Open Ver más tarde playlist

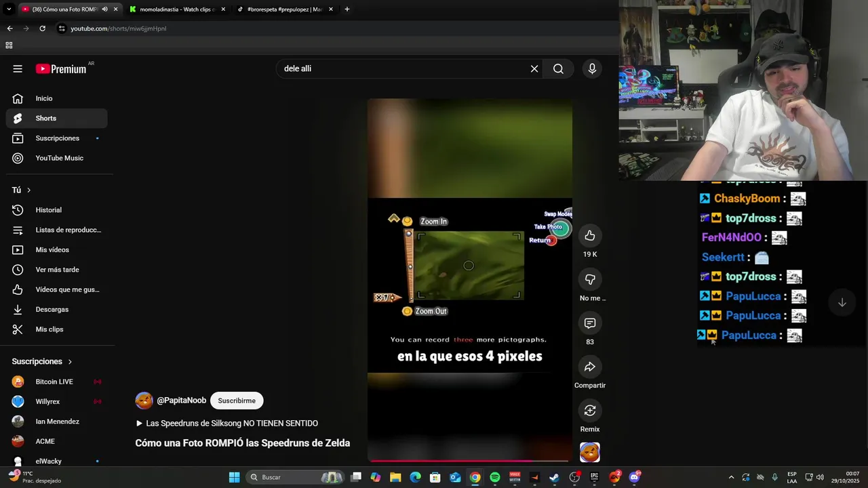click(57, 270)
